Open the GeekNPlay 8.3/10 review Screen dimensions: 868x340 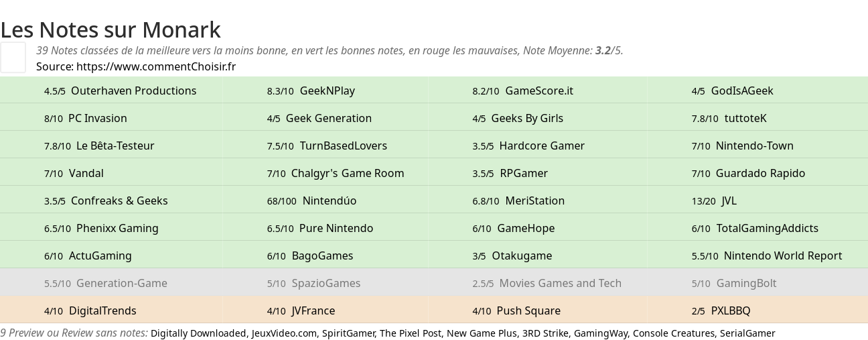[x=311, y=91]
